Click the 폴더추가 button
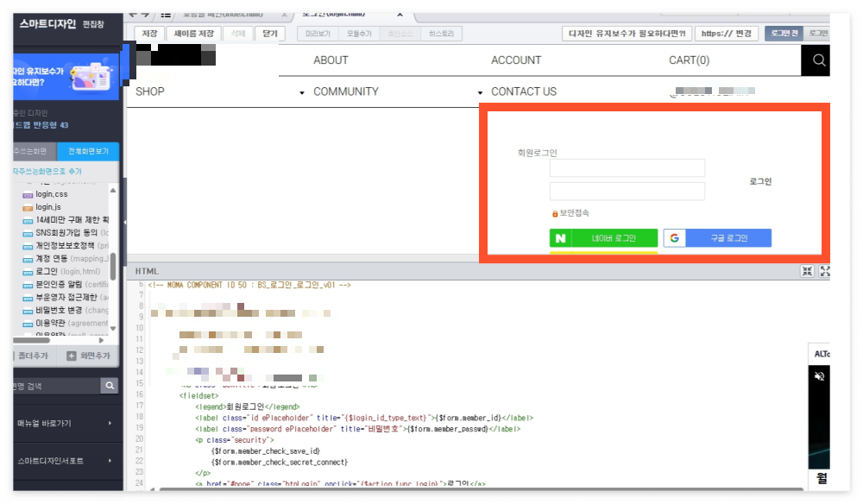 coord(35,356)
